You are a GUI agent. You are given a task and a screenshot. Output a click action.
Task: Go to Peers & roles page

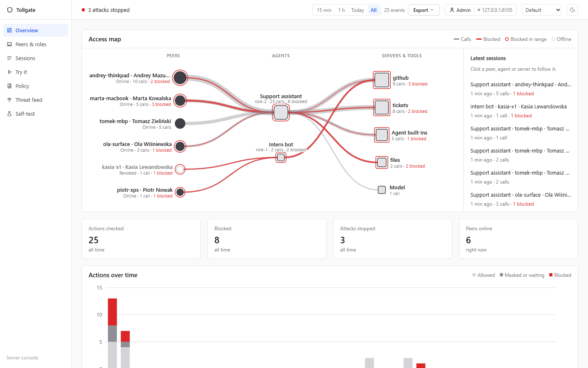click(x=36, y=44)
